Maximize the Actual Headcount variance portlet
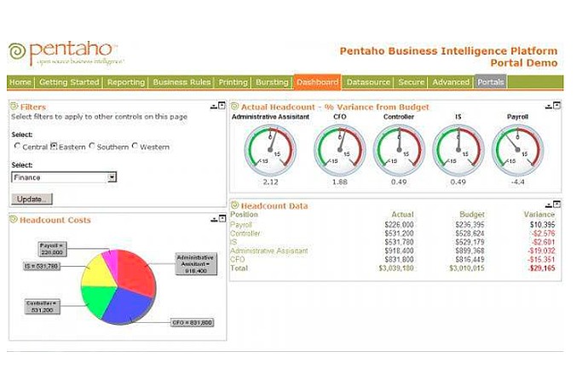The height and width of the screenshot is (392, 588). [556, 106]
